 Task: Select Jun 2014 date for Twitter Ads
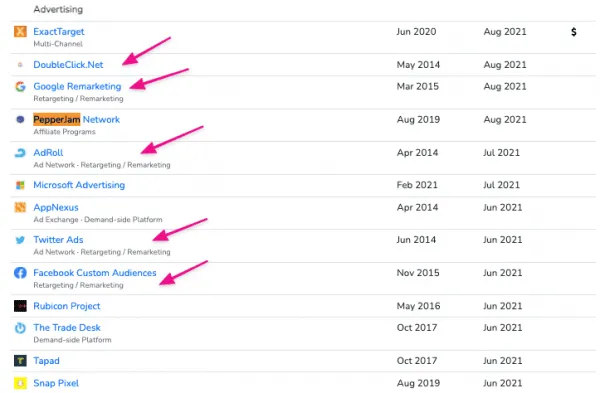pyautogui.click(x=416, y=240)
